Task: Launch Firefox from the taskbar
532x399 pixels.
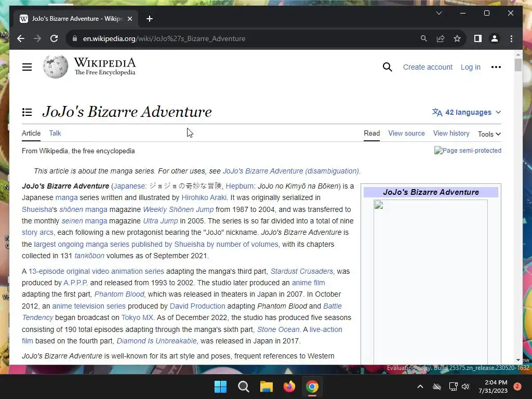Action: coord(289,387)
